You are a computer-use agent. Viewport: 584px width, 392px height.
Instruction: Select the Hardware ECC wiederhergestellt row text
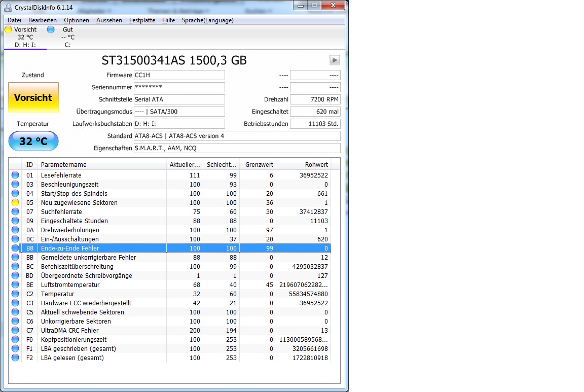[86, 303]
